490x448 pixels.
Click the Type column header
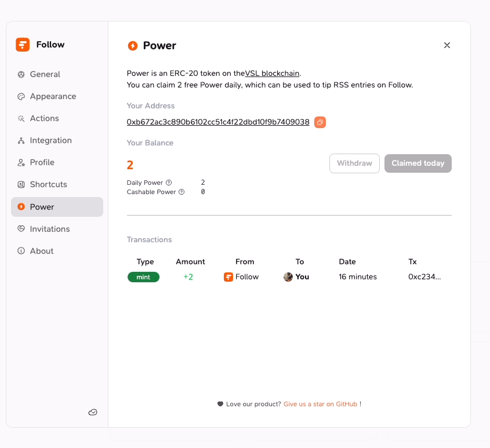(146, 261)
